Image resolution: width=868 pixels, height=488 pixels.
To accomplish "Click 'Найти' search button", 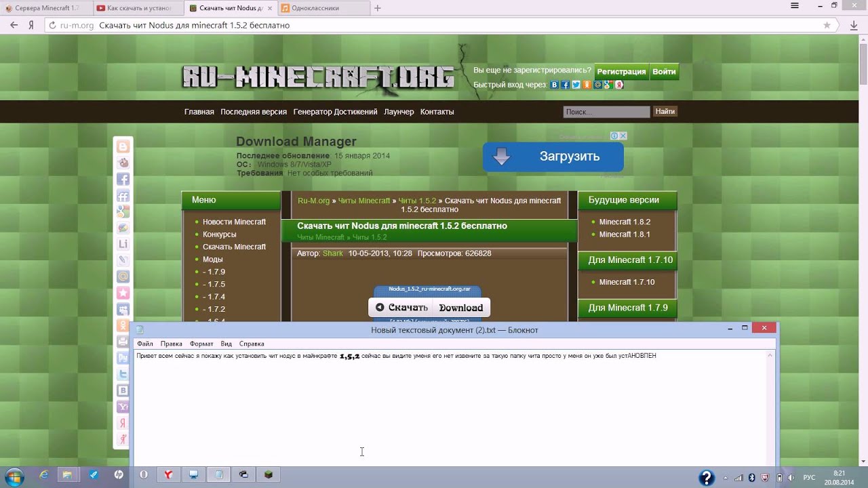I will 665,111.
